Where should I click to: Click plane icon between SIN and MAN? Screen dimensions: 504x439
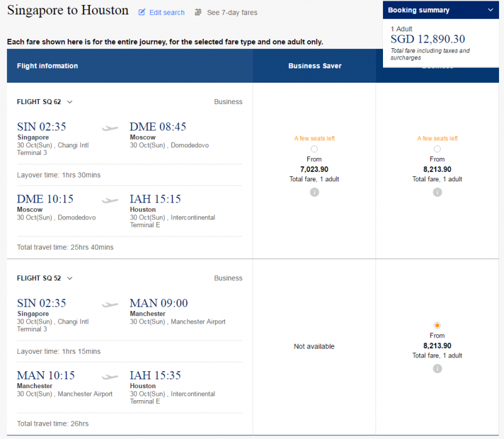[110, 305]
